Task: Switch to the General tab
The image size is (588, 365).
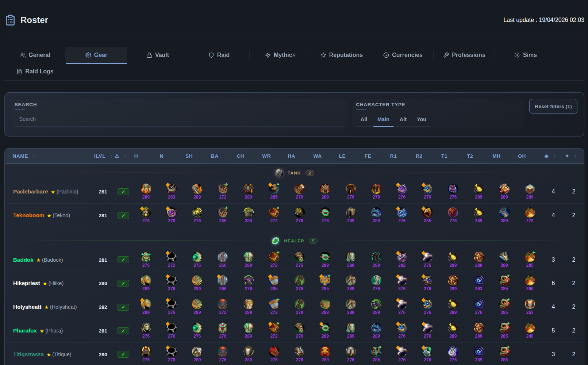Action: pos(35,55)
